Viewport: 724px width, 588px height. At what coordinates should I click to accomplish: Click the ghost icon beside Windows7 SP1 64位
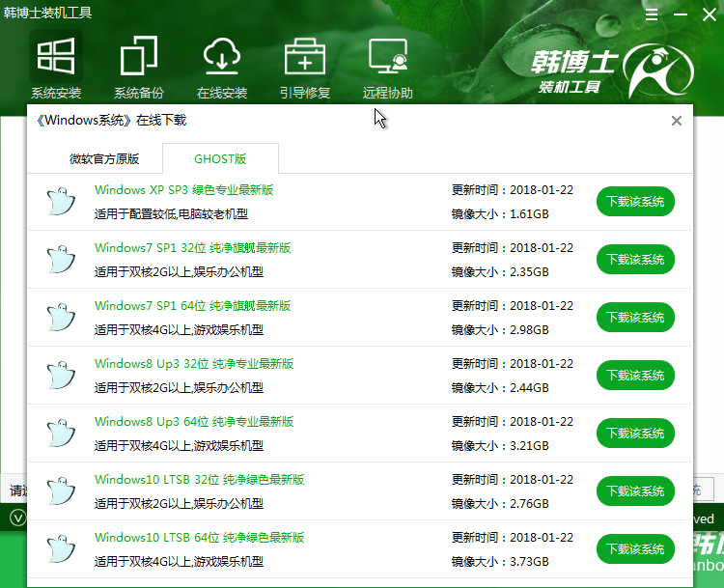[x=61, y=318]
